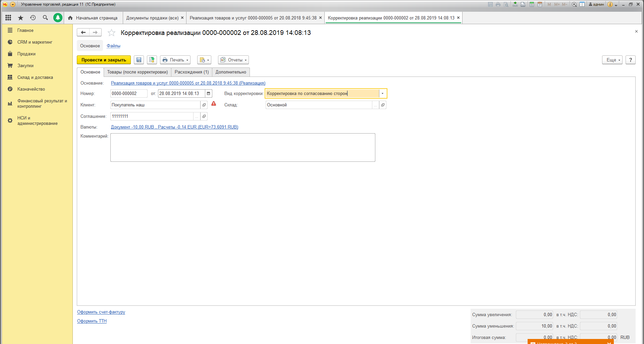Close the Реализация товаров и услуг tab
This screenshot has height=344, width=644.
[x=320, y=18]
